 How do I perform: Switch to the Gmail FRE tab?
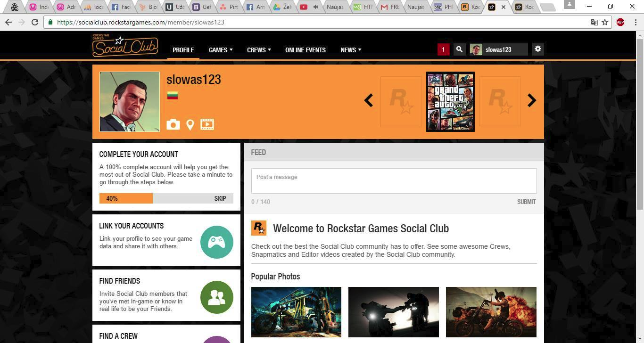pos(390,7)
